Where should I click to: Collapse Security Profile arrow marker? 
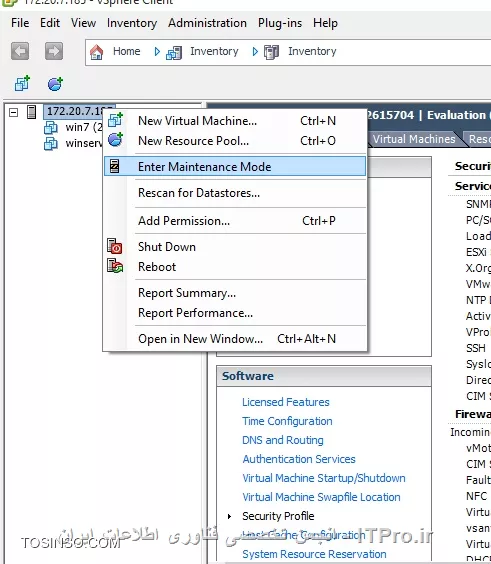(229, 517)
